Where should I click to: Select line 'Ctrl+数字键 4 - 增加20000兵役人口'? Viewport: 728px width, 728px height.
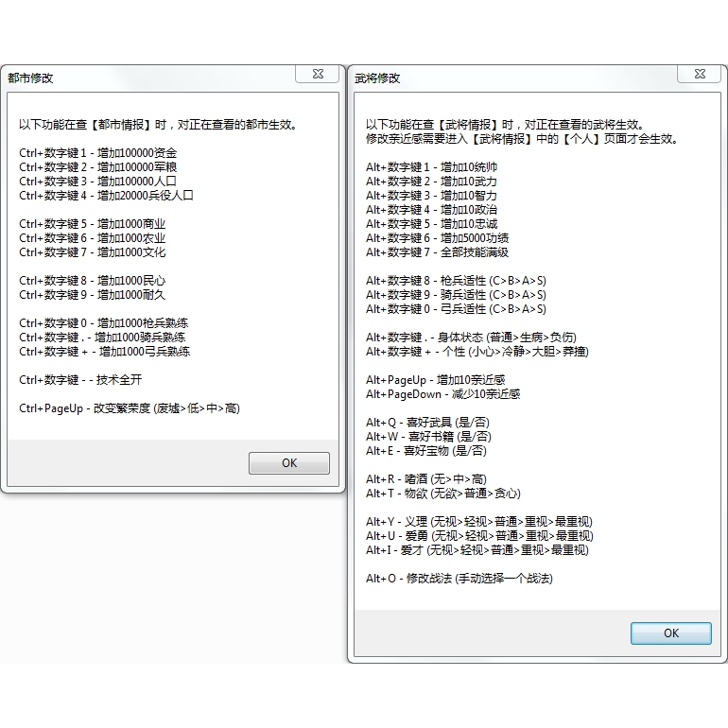click(x=106, y=196)
